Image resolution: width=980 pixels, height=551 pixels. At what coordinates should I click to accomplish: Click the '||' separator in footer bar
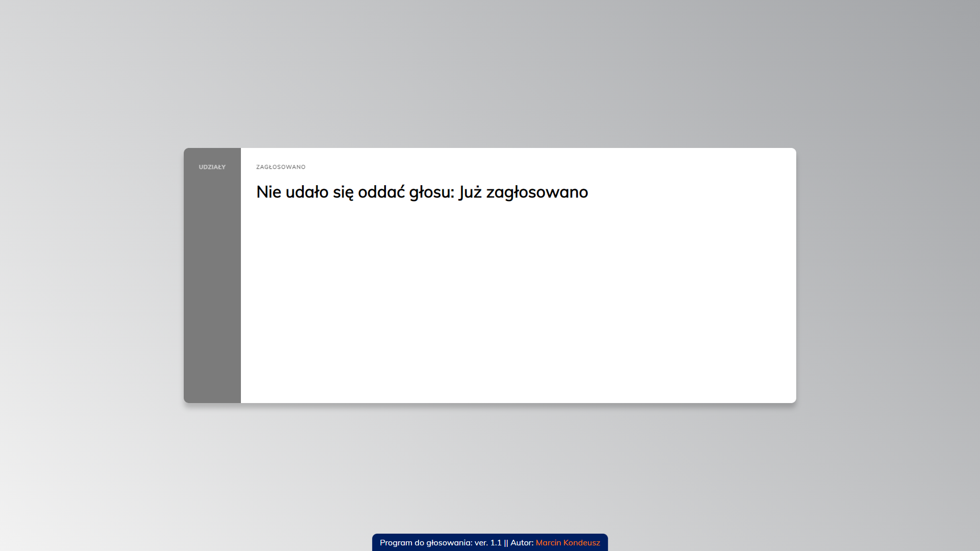pos(506,543)
